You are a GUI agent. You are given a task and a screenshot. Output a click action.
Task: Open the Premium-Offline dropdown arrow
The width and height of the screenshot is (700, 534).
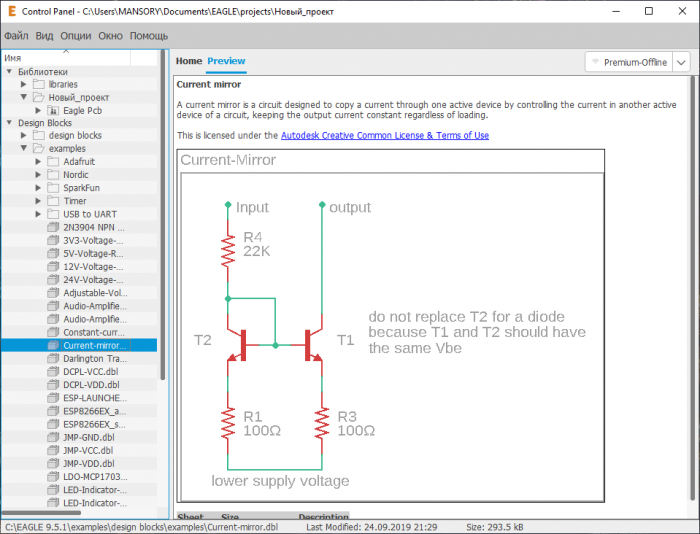tap(681, 62)
